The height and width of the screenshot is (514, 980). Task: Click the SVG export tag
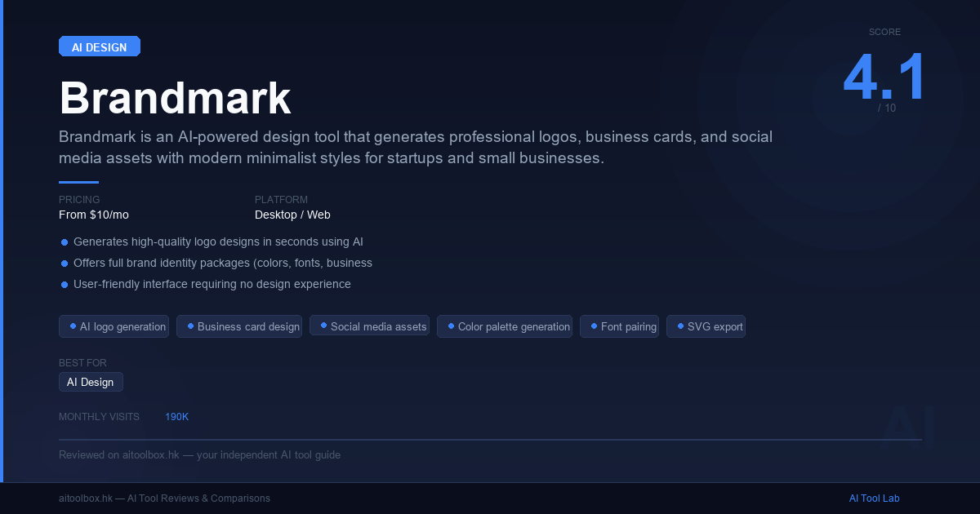[706, 326]
